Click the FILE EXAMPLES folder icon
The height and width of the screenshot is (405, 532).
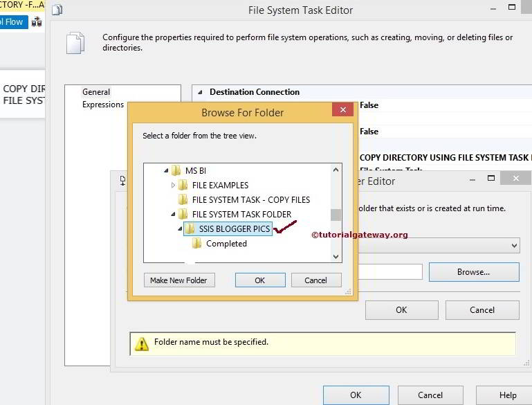click(x=183, y=185)
